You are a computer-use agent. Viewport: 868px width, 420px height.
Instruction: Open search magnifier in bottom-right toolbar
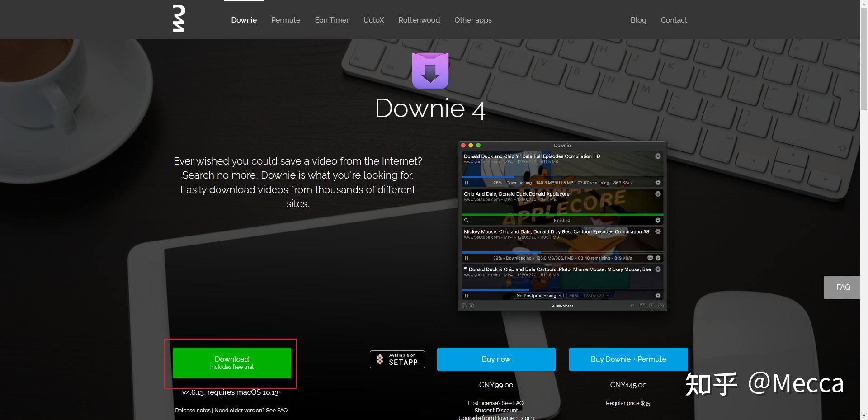click(x=633, y=306)
